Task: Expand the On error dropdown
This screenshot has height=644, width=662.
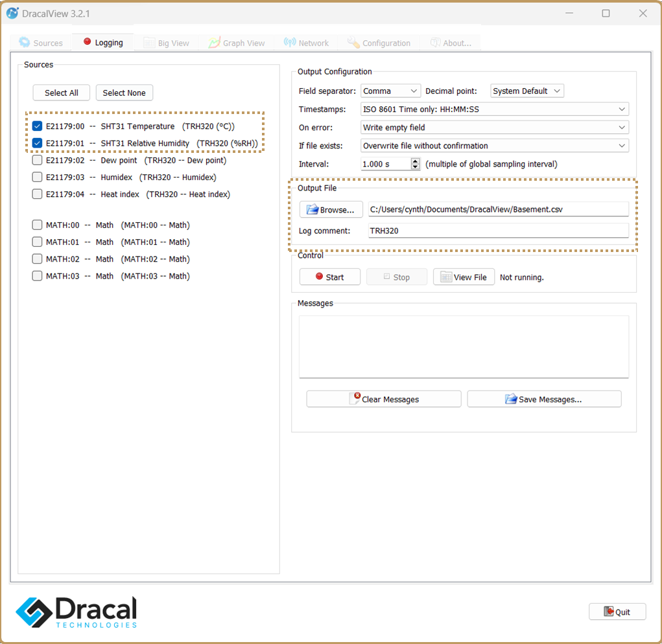Action: (x=494, y=128)
